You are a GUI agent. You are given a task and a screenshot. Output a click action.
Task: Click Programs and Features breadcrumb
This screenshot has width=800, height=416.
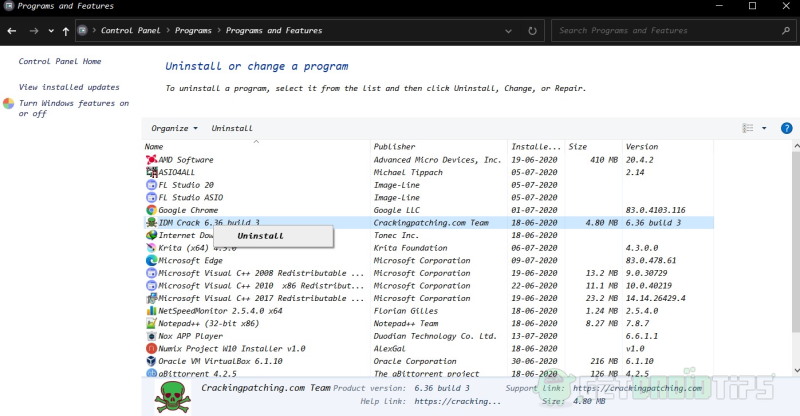click(274, 31)
